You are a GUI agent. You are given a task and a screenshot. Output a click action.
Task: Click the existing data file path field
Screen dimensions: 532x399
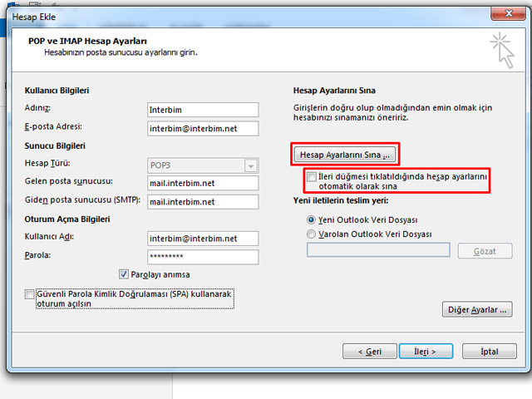pyautogui.click(x=378, y=250)
